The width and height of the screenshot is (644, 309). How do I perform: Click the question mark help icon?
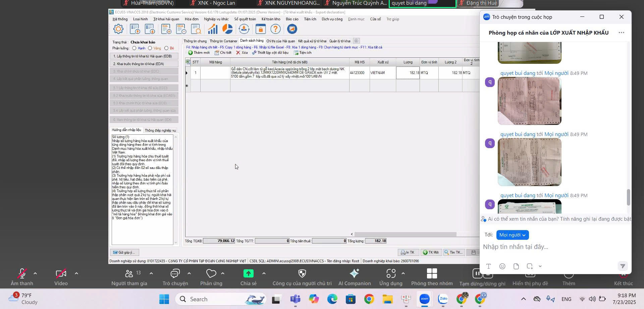coord(275,29)
